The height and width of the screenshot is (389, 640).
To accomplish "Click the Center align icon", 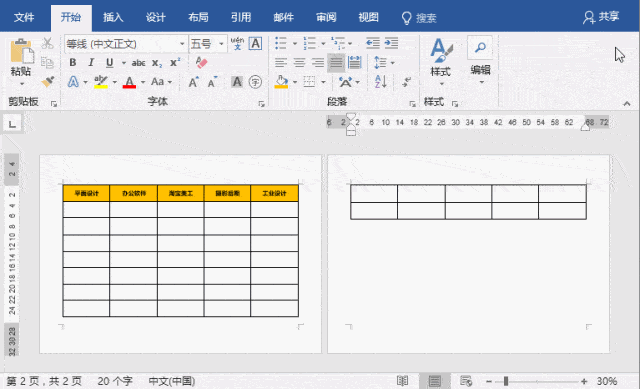I will (299, 62).
